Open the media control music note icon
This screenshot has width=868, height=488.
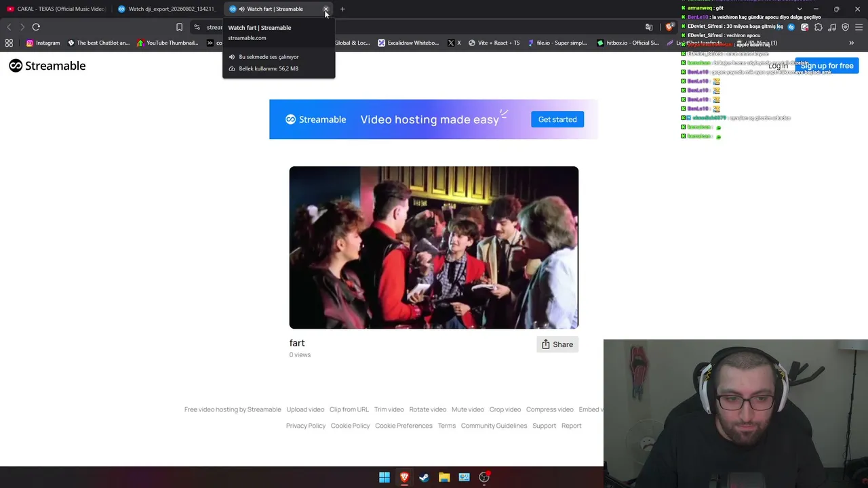[x=832, y=27]
